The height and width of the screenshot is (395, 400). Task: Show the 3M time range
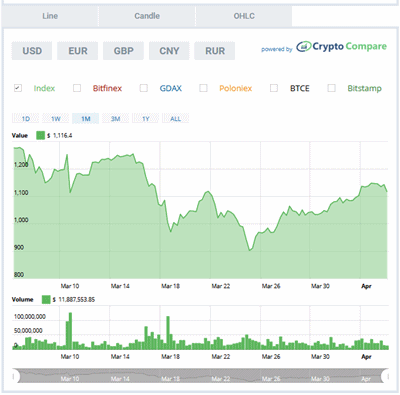tap(115, 119)
